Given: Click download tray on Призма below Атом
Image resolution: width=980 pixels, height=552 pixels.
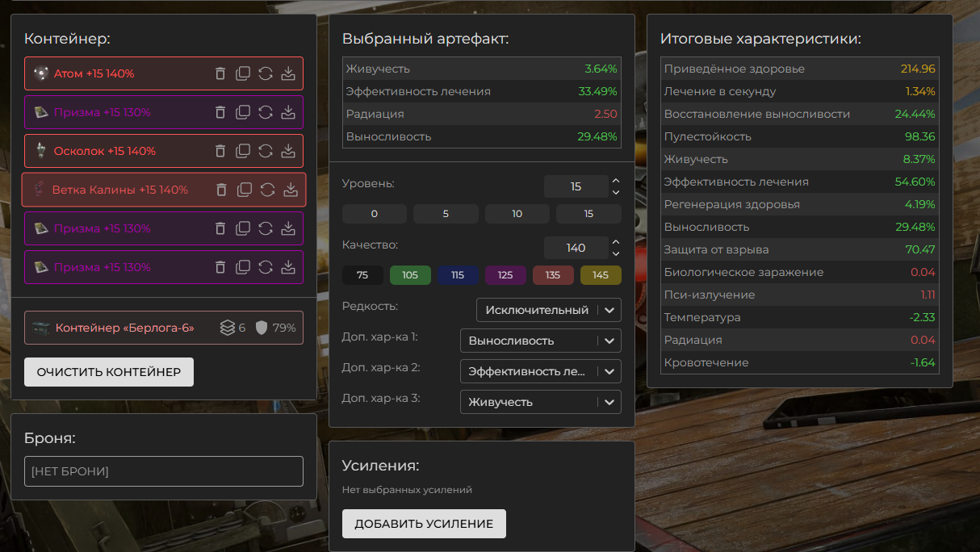Looking at the screenshot, I should click(x=288, y=112).
